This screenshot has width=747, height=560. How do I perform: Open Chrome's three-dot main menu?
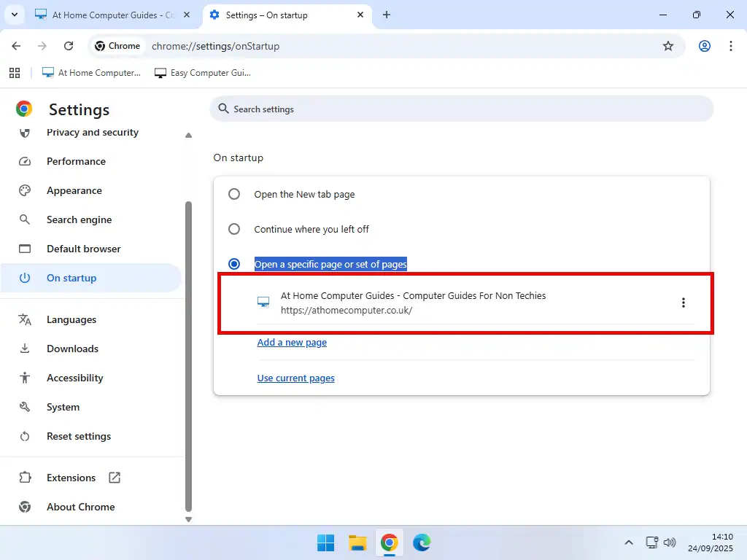[730, 46]
